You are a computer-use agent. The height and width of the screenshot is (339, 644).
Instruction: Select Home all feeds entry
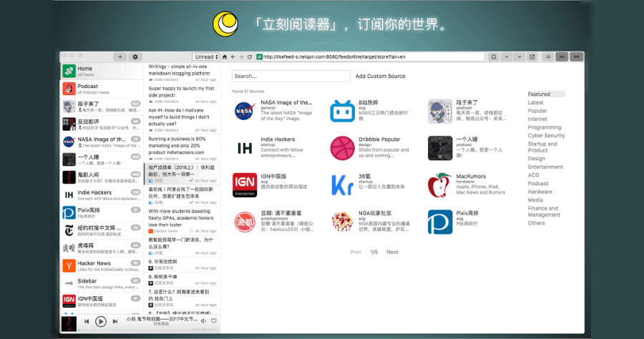(102, 71)
